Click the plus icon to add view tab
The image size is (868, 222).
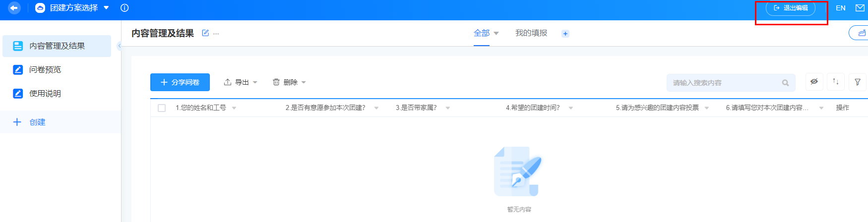(565, 34)
